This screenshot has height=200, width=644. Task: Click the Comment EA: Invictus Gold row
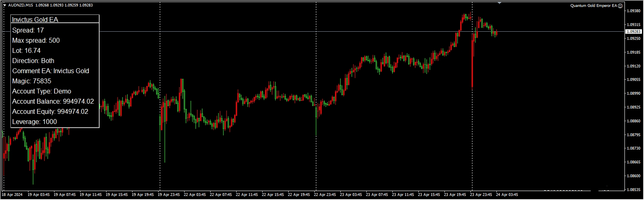(x=50, y=71)
